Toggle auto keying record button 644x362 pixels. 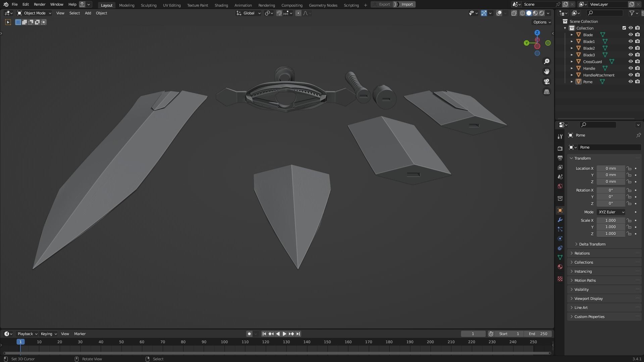click(249, 334)
